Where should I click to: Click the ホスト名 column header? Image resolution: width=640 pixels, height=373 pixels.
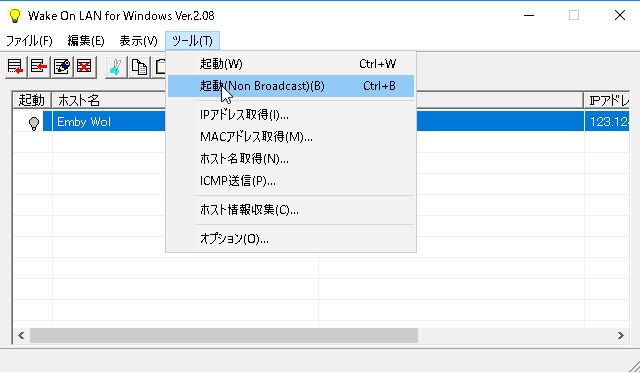click(x=109, y=100)
